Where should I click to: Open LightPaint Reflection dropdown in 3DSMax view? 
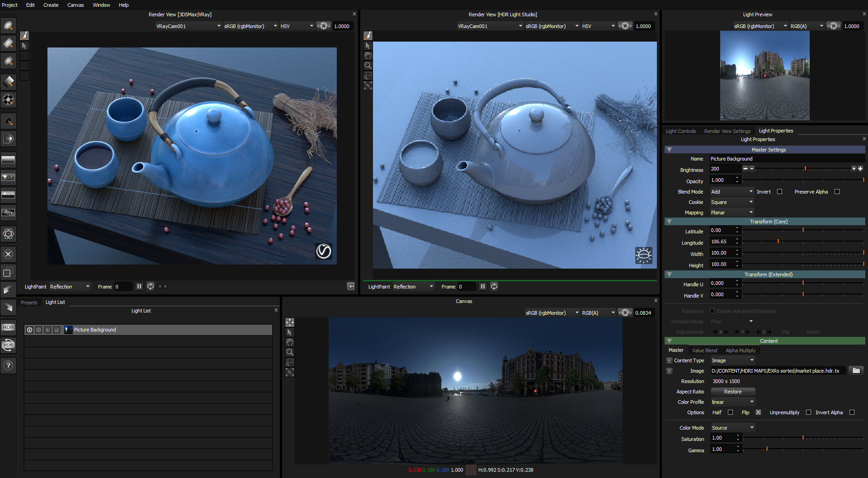[70, 287]
